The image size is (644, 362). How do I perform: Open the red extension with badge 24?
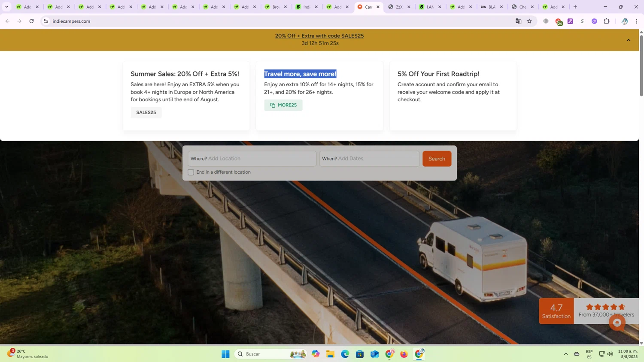pyautogui.click(x=558, y=21)
